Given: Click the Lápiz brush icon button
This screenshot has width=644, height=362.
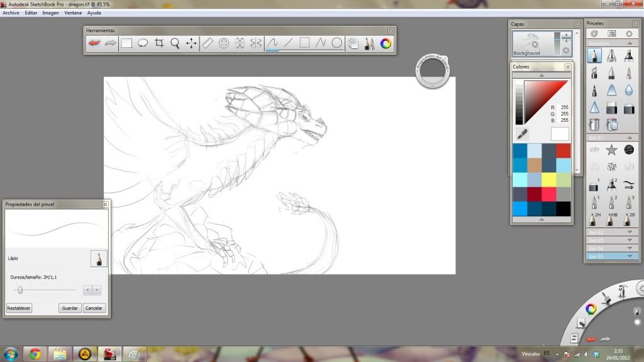Looking at the screenshot, I should pos(99,258).
